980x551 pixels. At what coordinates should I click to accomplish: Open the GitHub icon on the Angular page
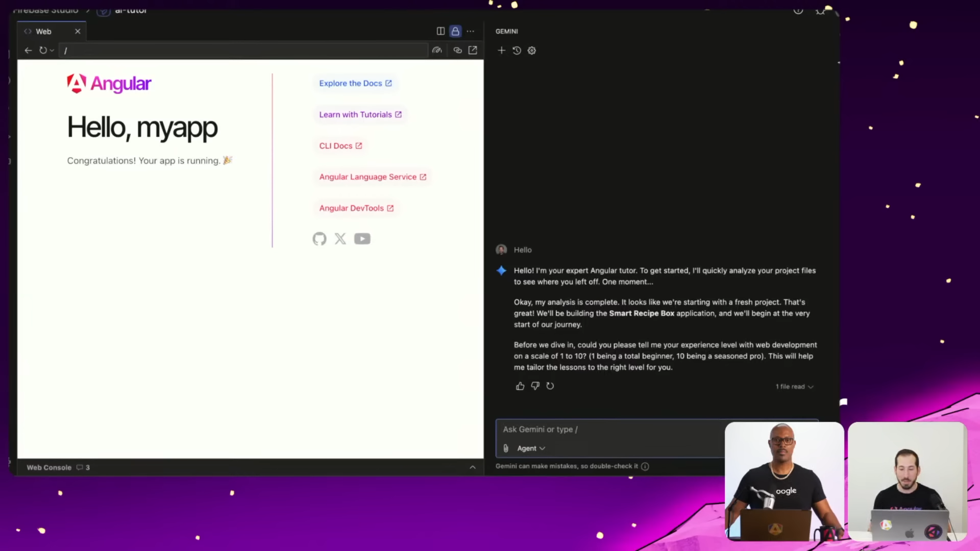319,239
